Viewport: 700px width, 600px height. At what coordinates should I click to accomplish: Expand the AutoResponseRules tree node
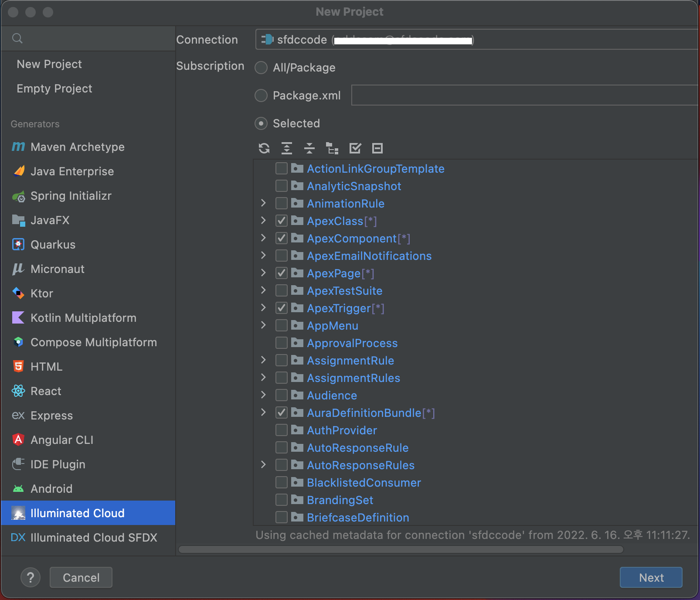click(x=263, y=464)
